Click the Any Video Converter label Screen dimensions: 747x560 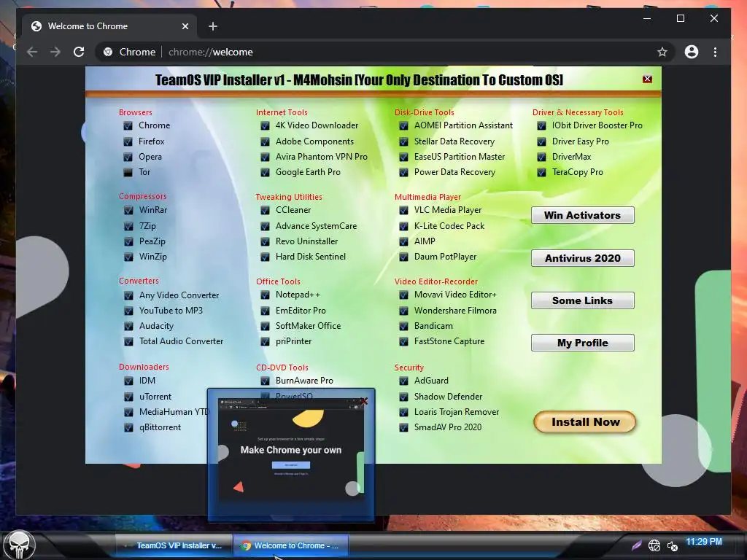[179, 295]
